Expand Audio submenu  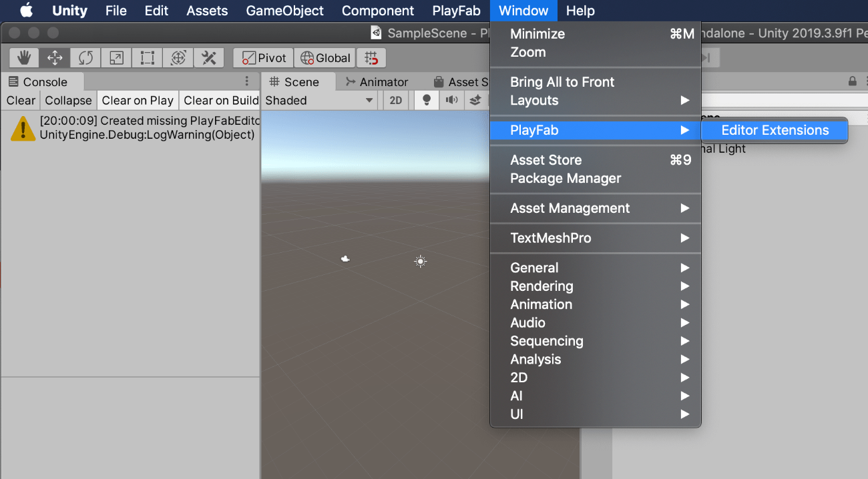pyautogui.click(x=596, y=322)
